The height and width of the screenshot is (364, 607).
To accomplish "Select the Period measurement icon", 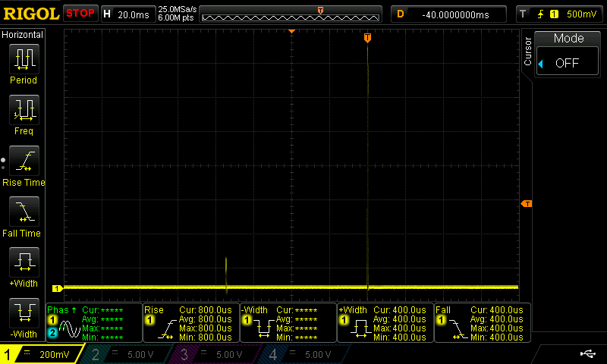I will coord(24,59).
